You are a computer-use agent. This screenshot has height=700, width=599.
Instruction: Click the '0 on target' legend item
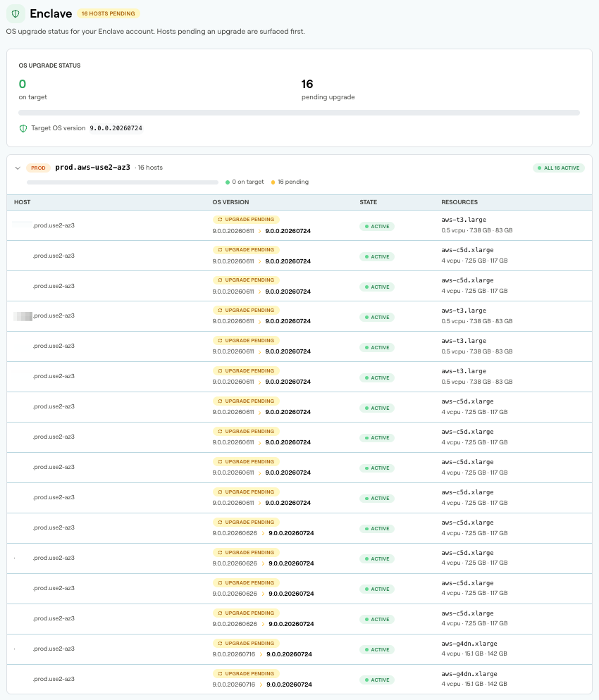click(x=245, y=182)
